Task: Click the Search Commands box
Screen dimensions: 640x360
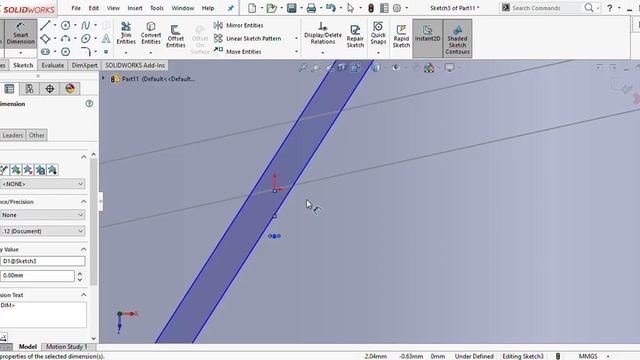Action: (547, 8)
